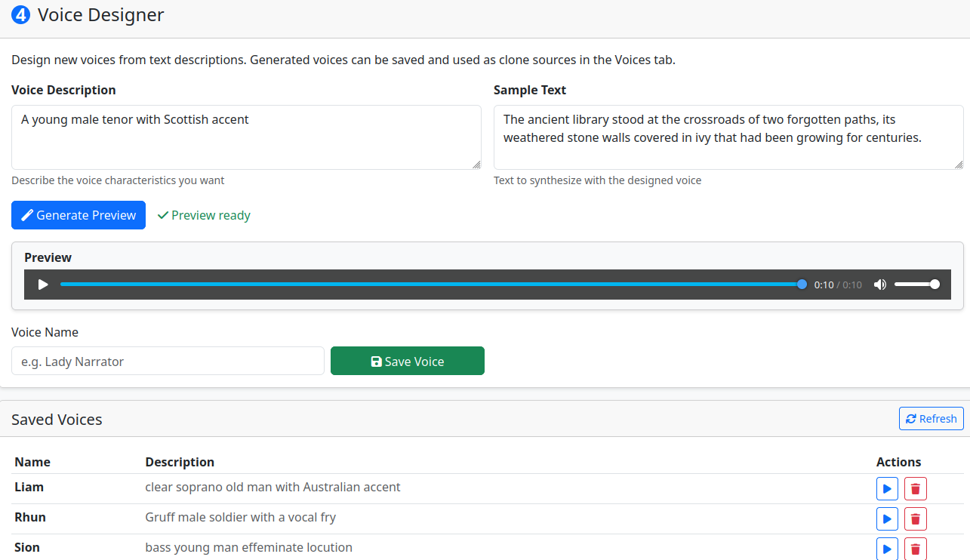Viewport: 970px width, 560px height.
Task: Play the Rhun voice sample
Action: pyautogui.click(x=887, y=519)
